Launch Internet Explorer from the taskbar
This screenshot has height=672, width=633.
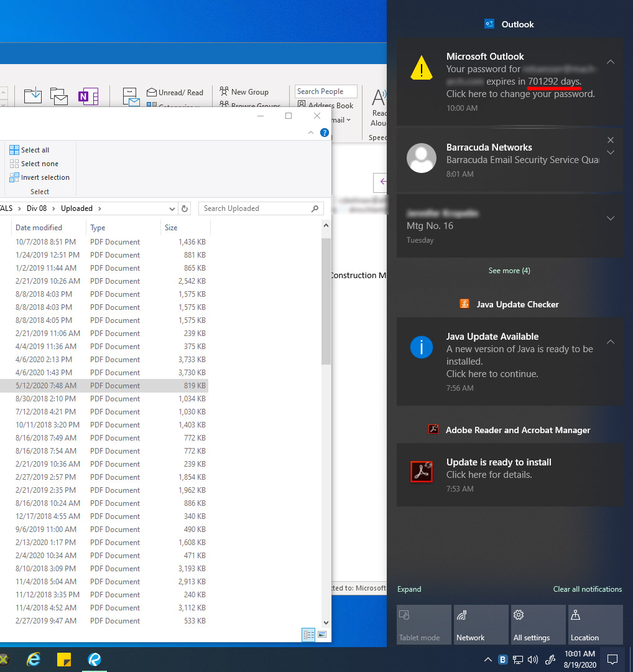pos(34,660)
